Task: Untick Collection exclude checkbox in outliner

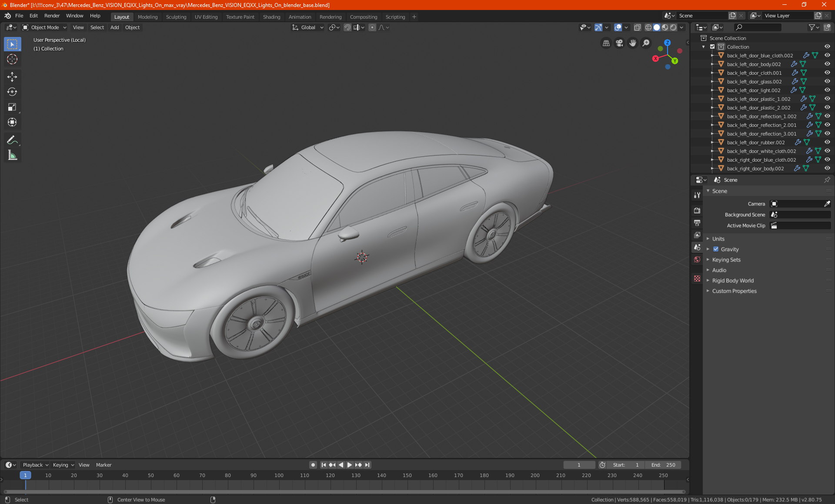Action: (x=712, y=46)
